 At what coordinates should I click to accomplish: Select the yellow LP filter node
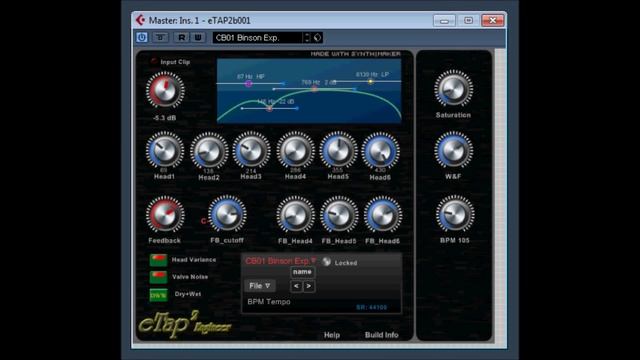[x=371, y=82]
